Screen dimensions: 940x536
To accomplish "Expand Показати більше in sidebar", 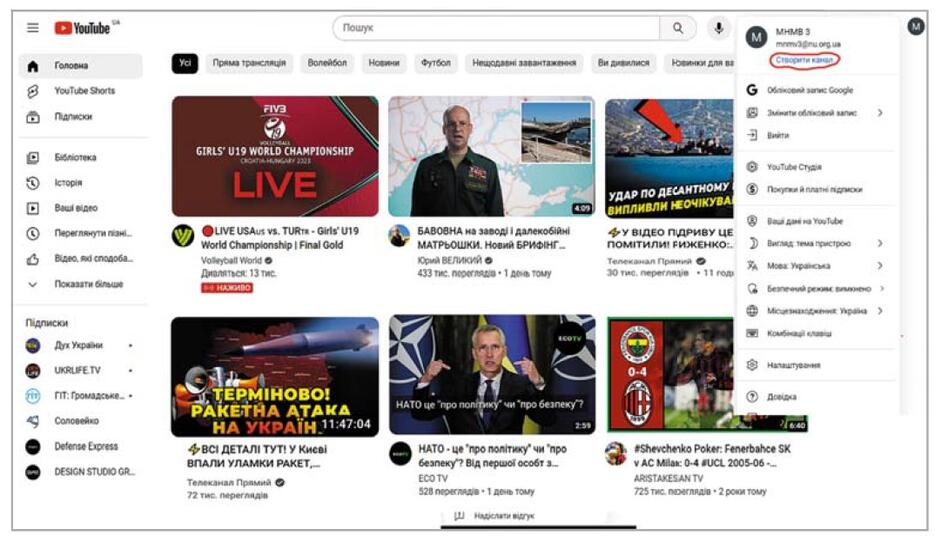I will click(x=81, y=284).
